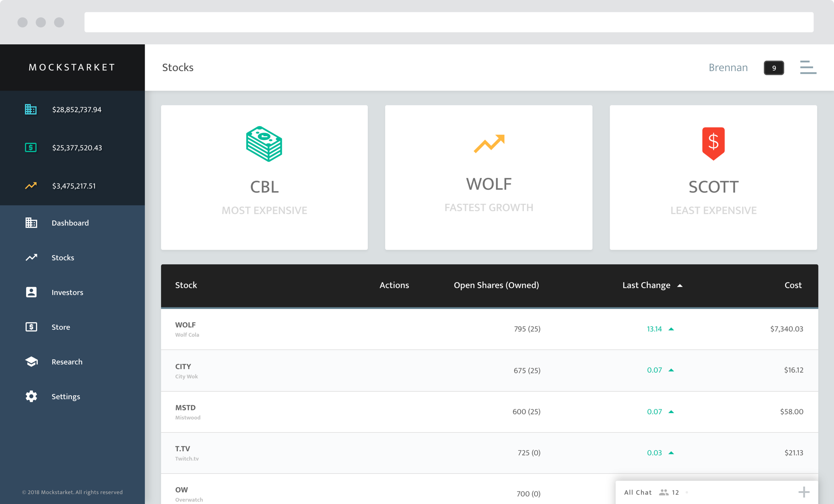Toggle sort direction arrow beside Last Change
The height and width of the screenshot is (504, 834).
(x=680, y=286)
